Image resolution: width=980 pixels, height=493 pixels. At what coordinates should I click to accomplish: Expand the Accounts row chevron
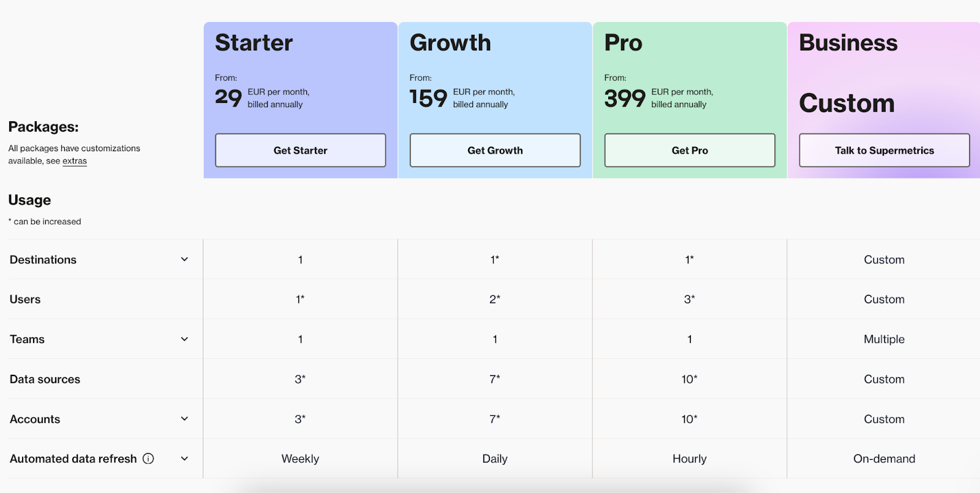[x=184, y=419]
